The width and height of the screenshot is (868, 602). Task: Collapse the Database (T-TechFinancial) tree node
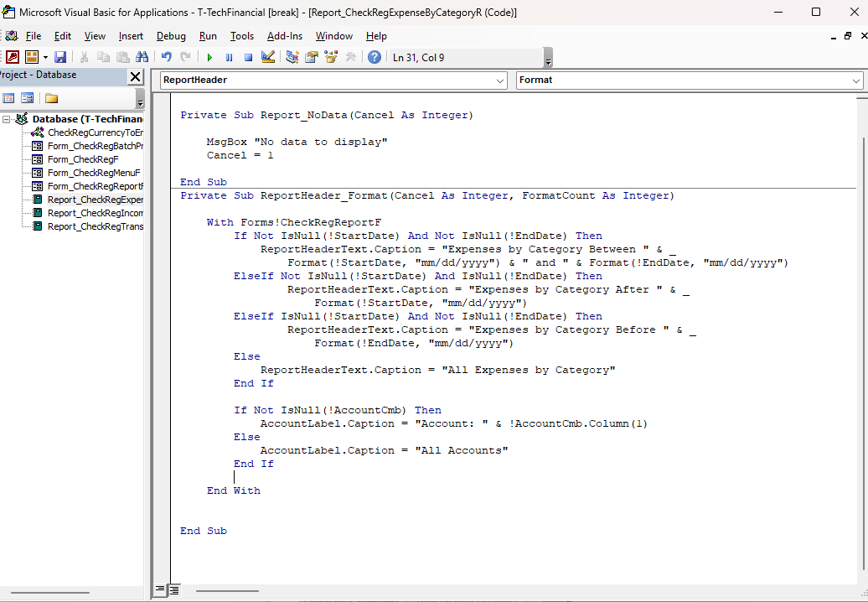7,119
